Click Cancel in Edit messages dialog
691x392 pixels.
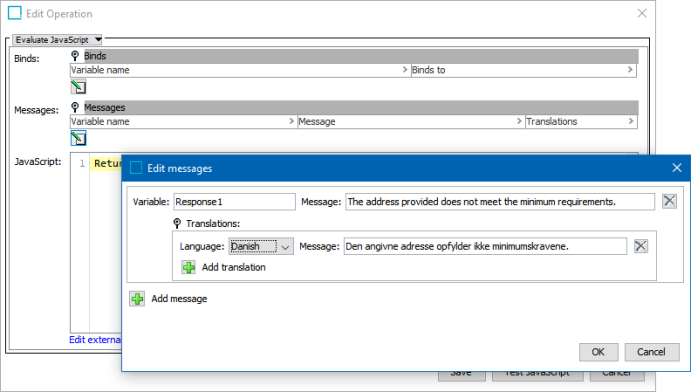coord(652,352)
